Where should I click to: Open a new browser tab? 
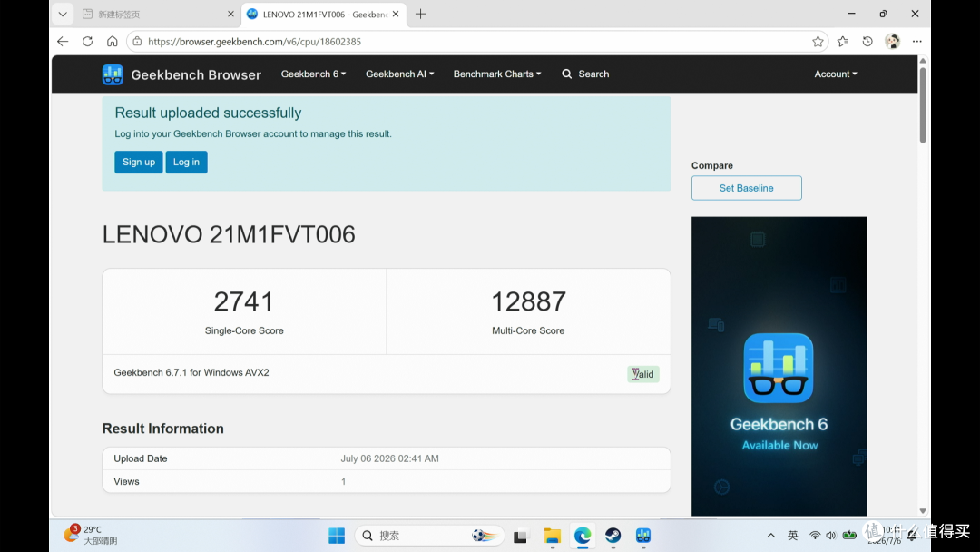click(421, 14)
